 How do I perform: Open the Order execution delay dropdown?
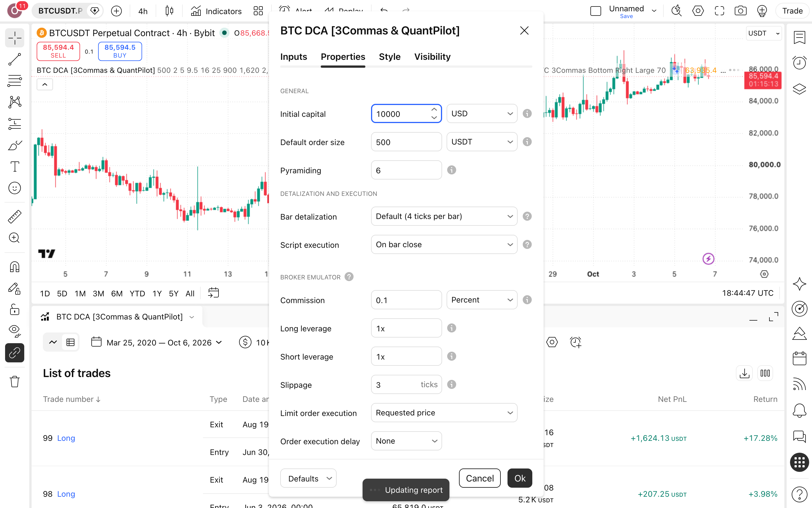coord(406,441)
